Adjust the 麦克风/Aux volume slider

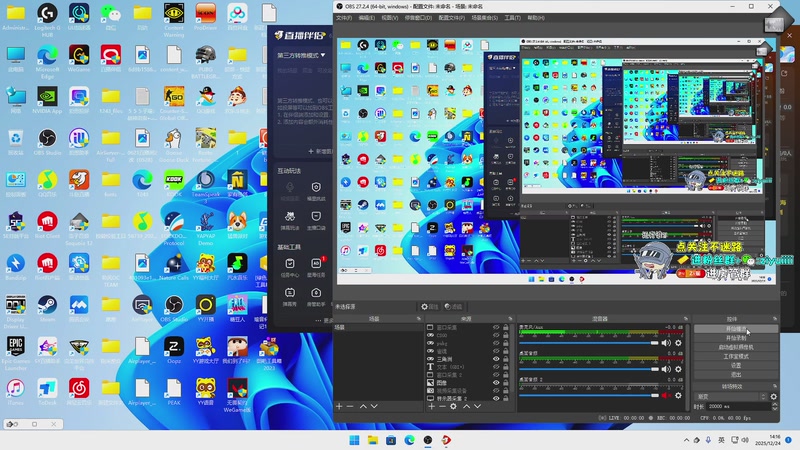(x=589, y=343)
